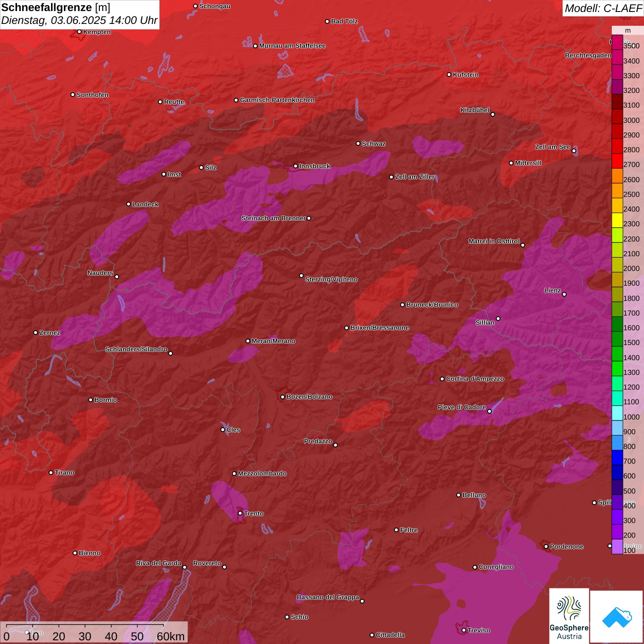The image size is (644, 644).
Task: Click the Riva del Garda label
Action: coord(159,563)
